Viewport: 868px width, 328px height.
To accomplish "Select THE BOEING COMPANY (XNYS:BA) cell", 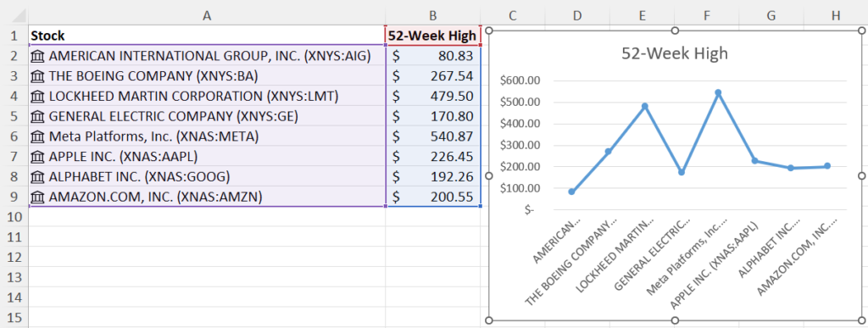I will [x=207, y=75].
